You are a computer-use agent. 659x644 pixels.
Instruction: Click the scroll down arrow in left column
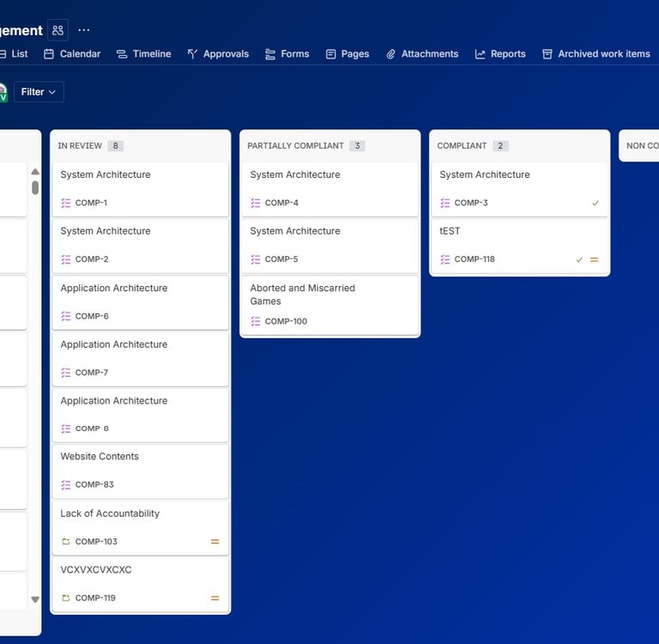35,599
